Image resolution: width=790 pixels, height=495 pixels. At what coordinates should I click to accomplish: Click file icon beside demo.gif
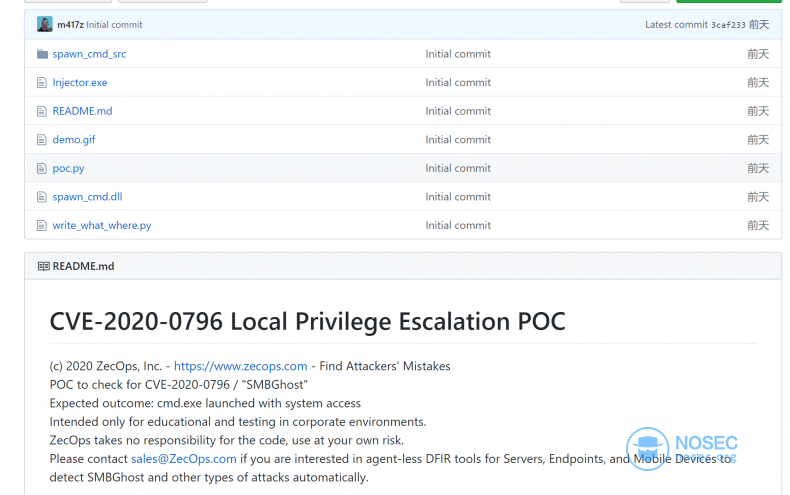click(x=42, y=140)
